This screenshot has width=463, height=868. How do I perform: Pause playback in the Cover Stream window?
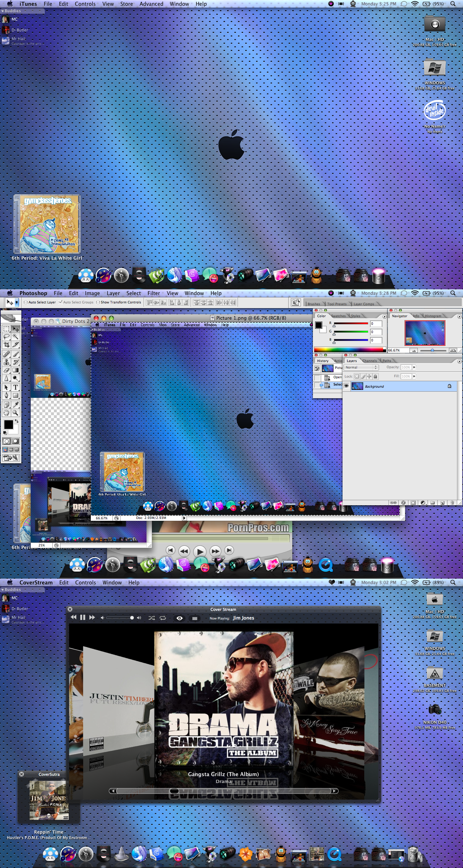[x=82, y=617]
